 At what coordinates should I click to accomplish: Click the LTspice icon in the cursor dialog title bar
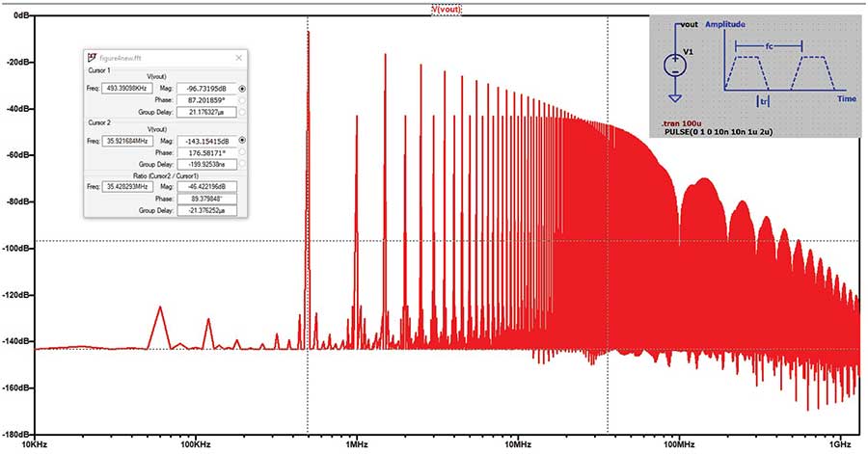(x=92, y=58)
